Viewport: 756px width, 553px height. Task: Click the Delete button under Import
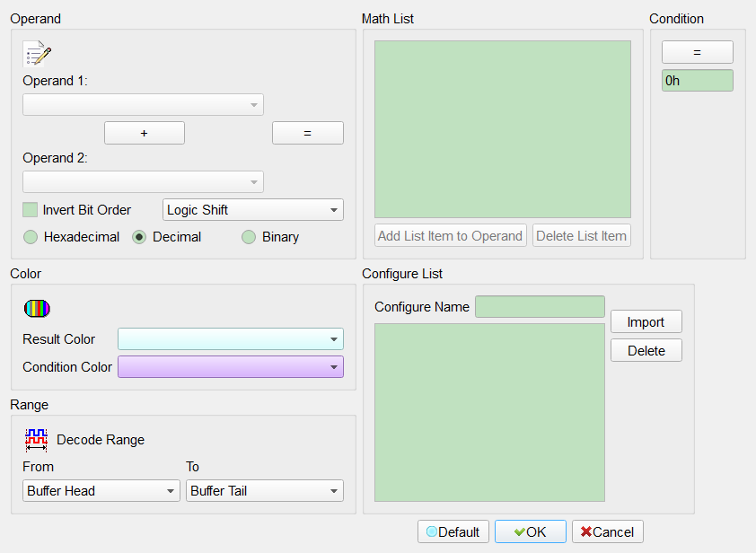click(646, 350)
